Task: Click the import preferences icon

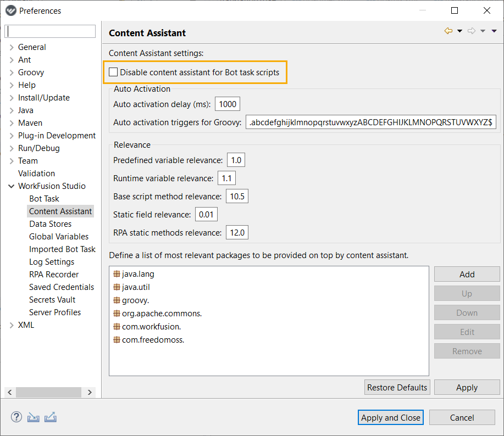Action: click(33, 417)
